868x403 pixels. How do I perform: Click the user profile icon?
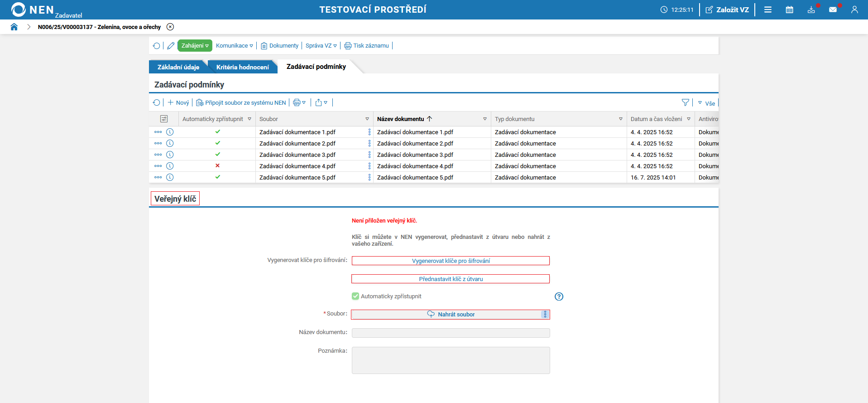(x=854, y=10)
